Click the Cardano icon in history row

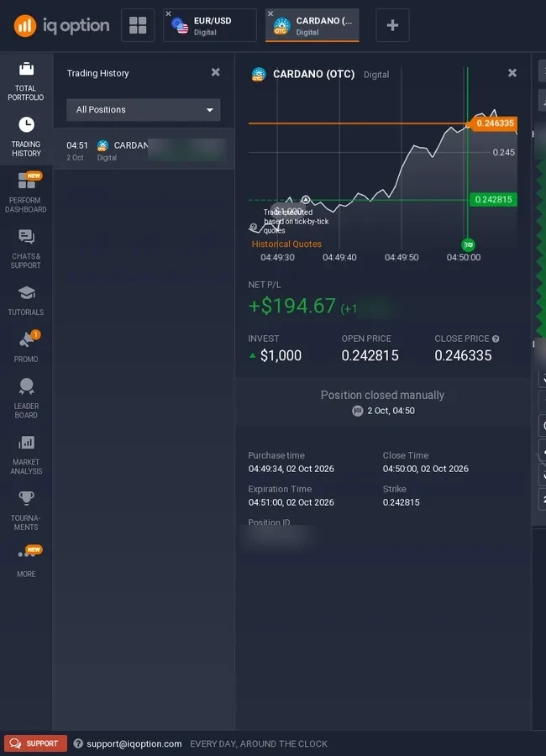[102, 145]
